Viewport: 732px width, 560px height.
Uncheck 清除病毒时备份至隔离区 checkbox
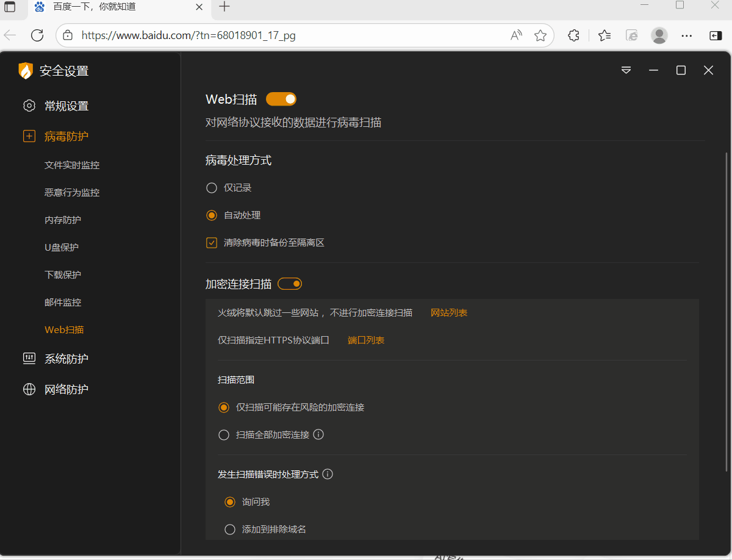click(212, 243)
